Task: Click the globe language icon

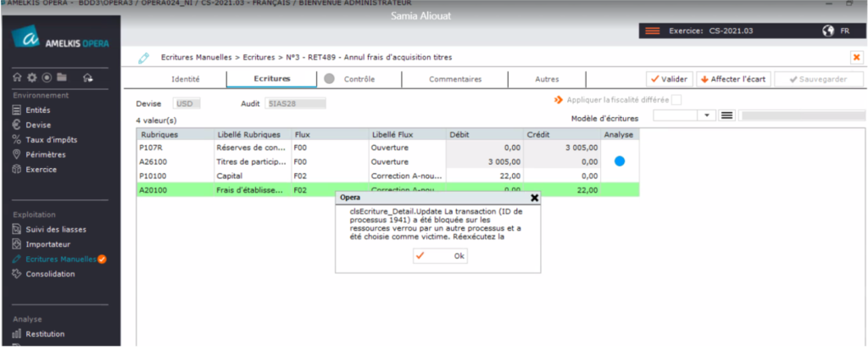Action: click(x=829, y=31)
